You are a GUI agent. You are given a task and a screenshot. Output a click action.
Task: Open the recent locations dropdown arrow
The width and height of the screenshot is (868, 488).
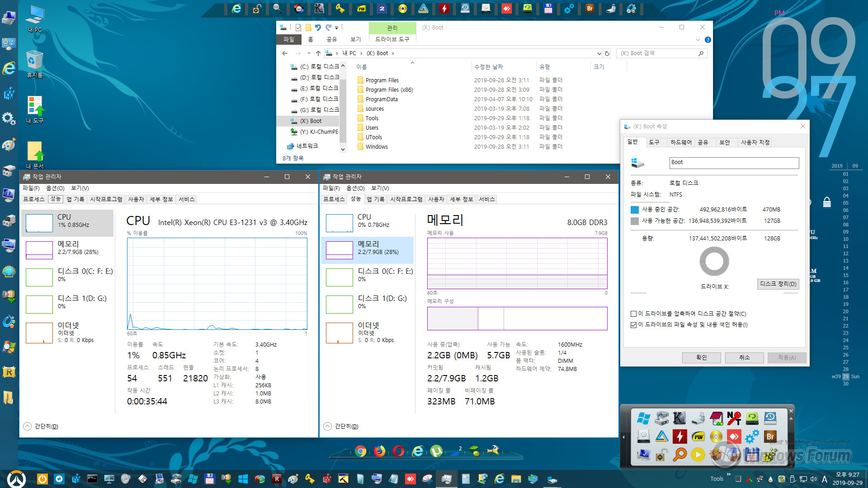(309, 53)
